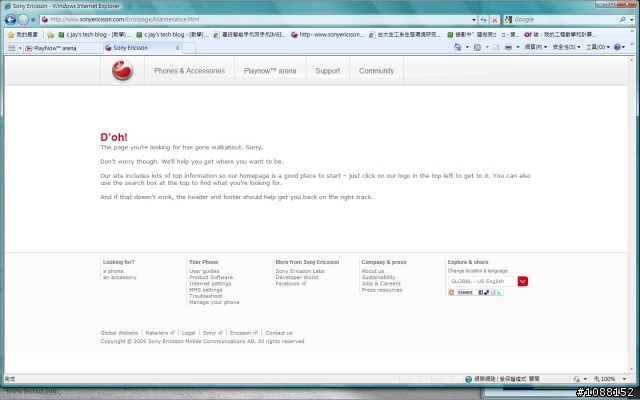
Task: Click the RSS Feeds icon
Action: (477, 47)
